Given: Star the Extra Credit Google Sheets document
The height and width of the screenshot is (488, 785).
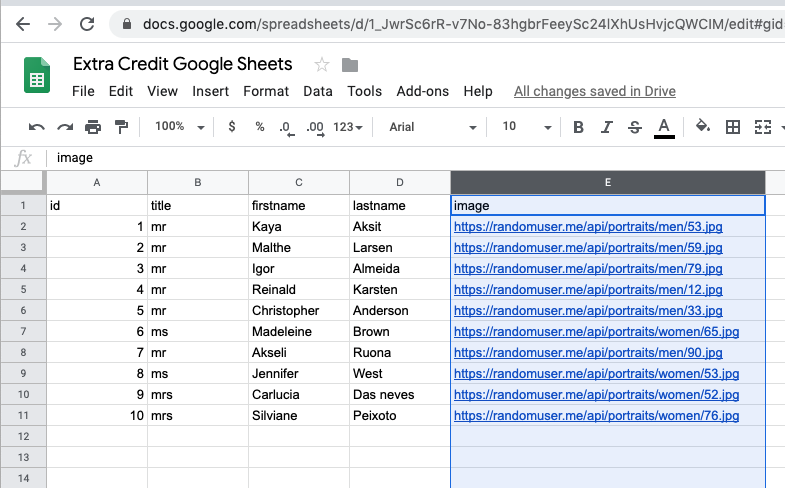Looking at the screenshot, I should click(322, 65).
